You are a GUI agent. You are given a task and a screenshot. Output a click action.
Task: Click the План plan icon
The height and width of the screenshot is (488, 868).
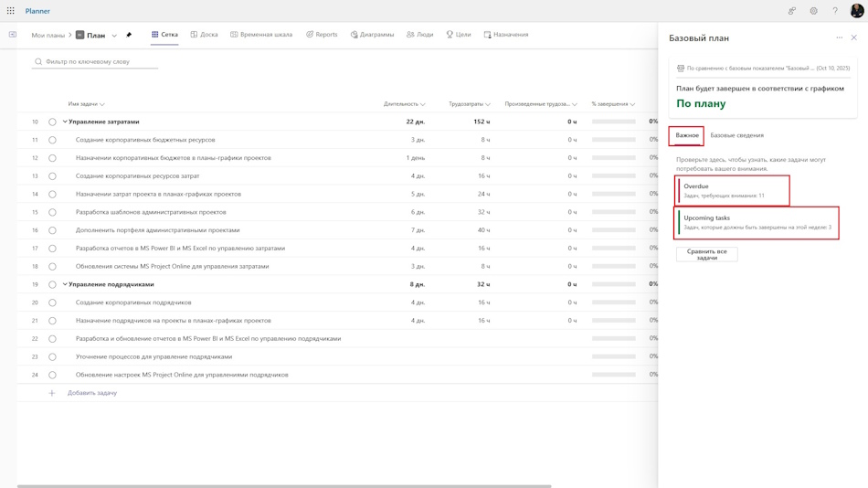79,35
